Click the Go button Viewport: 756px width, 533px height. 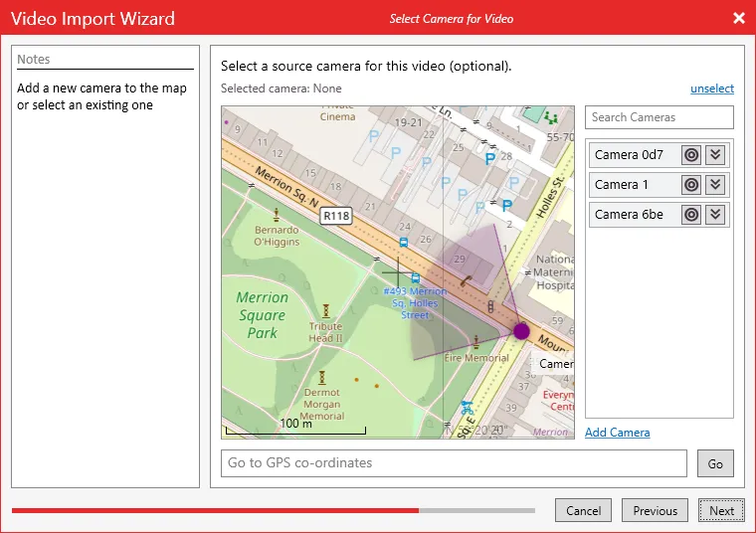point(715,463)
